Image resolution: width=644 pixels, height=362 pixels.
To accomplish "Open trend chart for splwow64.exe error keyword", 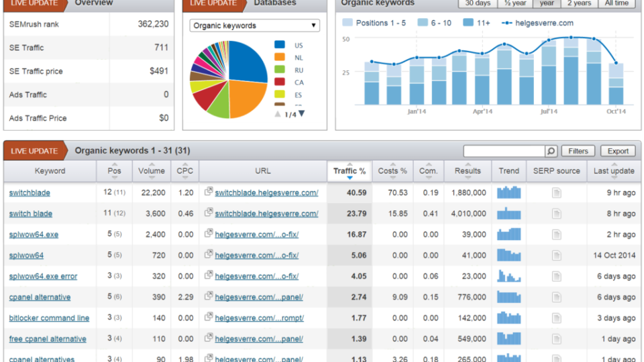I will tap(509, 276).
